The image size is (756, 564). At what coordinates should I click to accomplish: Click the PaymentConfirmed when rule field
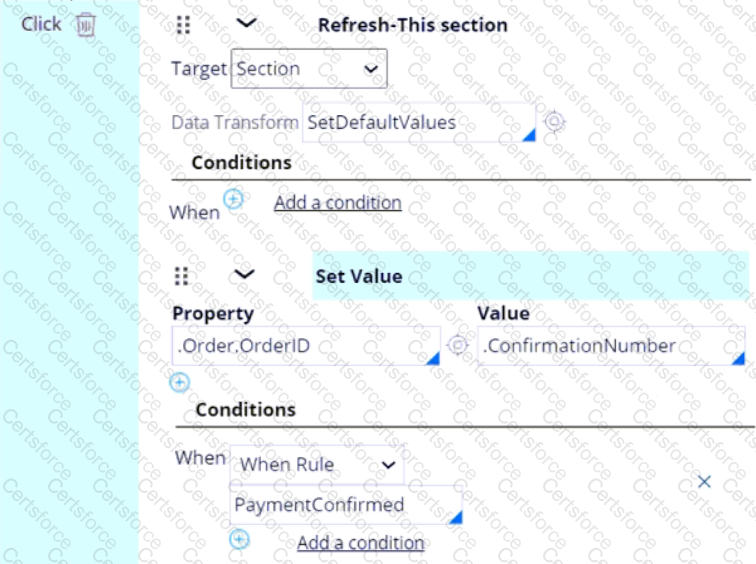[346, 505]
